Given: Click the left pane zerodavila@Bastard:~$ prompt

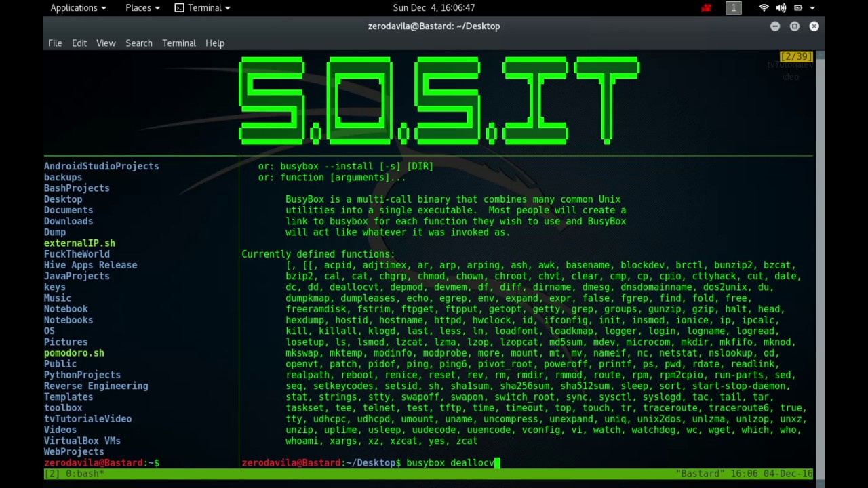Looking at the screenshot, I should (102, 463).
